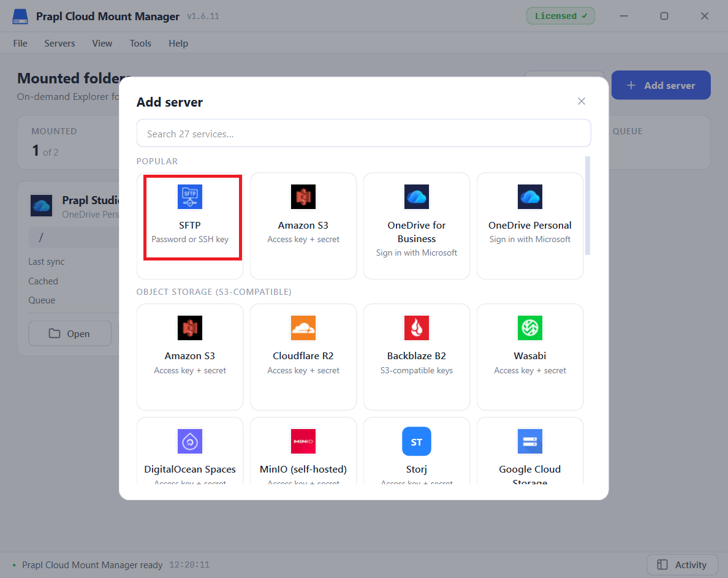Pick the Storj ST icon
Viewport: 728px width, 578px height.
417,441
